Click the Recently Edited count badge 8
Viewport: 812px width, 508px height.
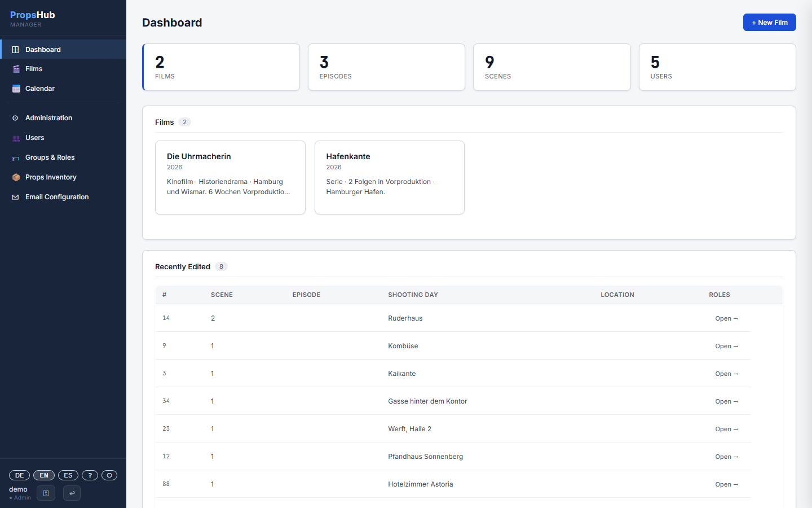(x=221, y=266)
